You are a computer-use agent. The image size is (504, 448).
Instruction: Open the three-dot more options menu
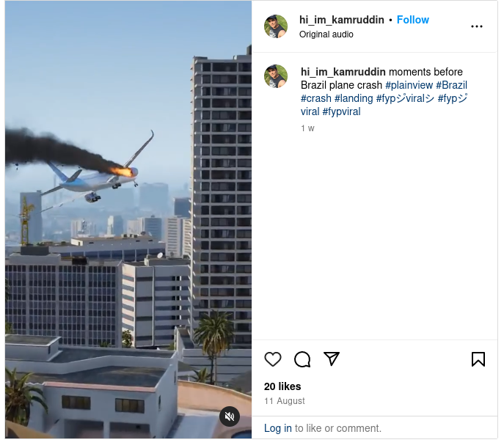[476, 26]
